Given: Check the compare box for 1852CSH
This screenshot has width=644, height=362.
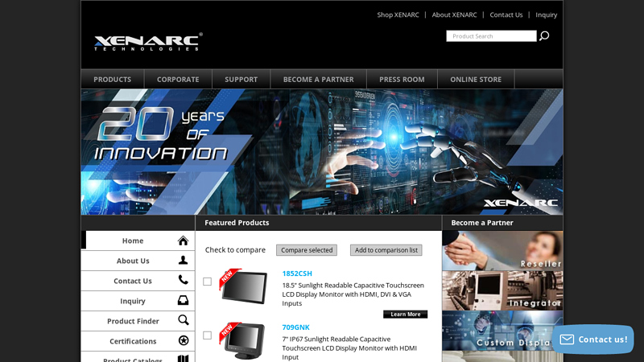Looking at the screenshot, I should pyautogui.click(x=208, y=282).
